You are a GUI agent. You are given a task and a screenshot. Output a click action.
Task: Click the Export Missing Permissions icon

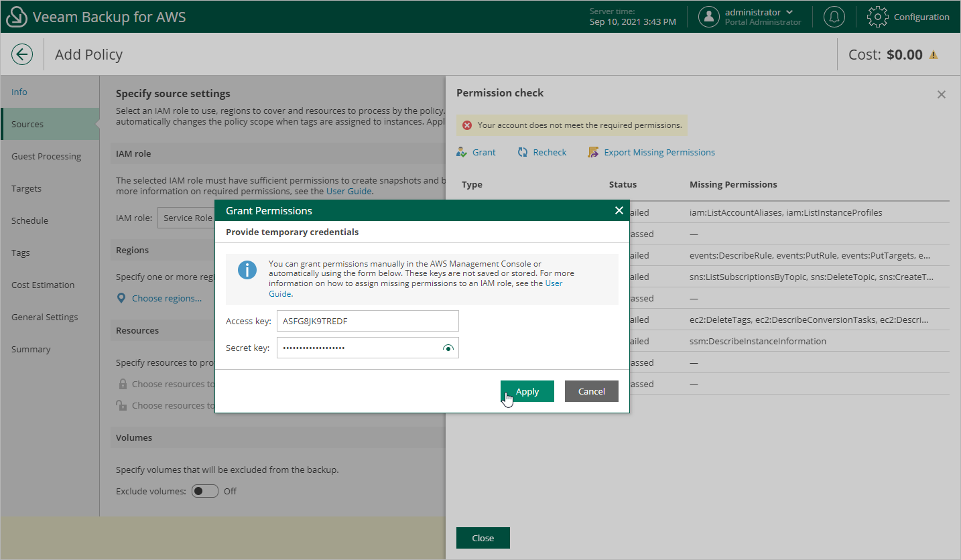pos(593,152)
